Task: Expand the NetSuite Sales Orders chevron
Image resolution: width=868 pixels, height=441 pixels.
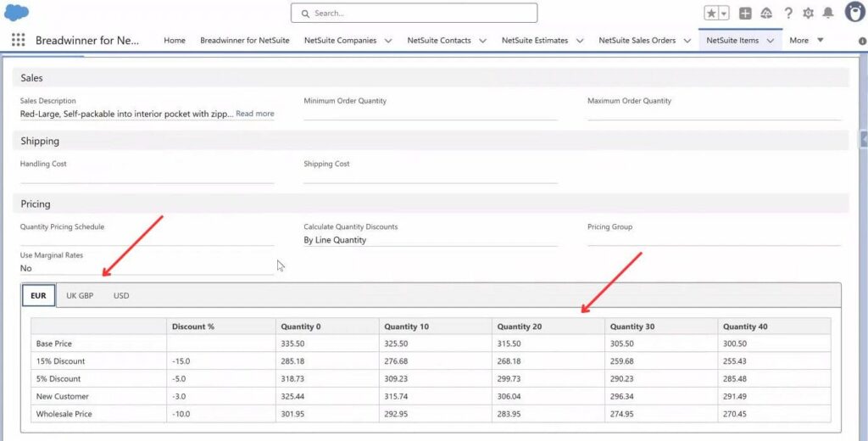Action: click(x=687, y=41)
